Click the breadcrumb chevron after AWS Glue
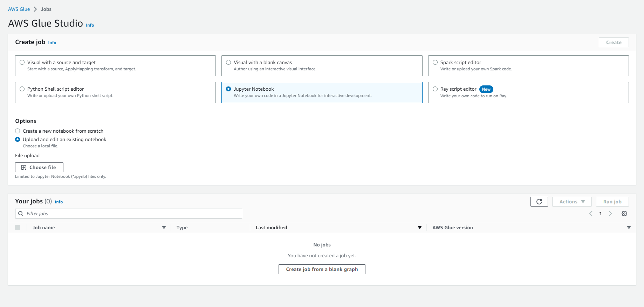This screenshot has height=307, width=644. [x=35, y=9]
